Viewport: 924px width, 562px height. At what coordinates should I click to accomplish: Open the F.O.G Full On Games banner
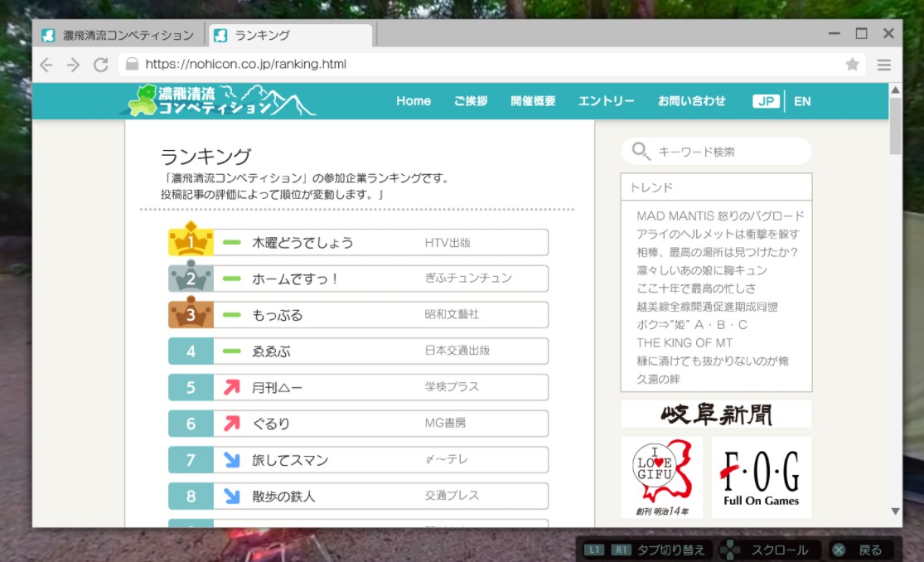(761, 477)
